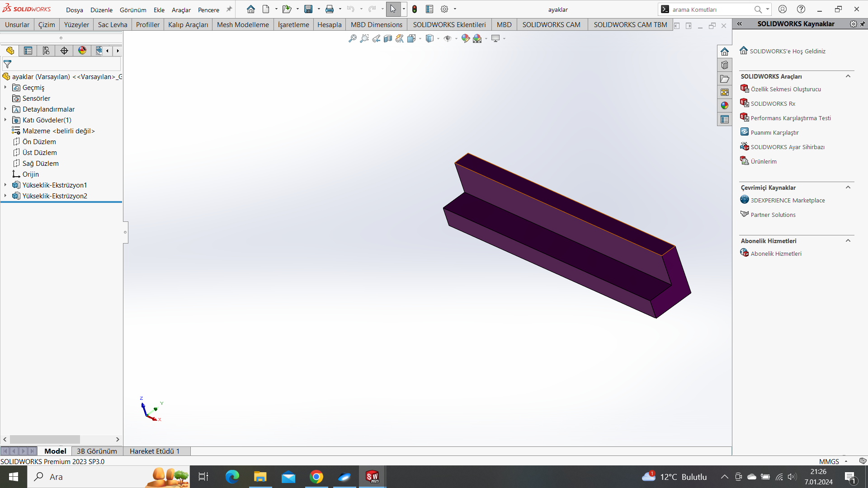Image resolution: width=868 pixels, height=488 pixels.
Task: Open the Design Library task pane icon
Action: pyautogui.click(x=725, y=65)
